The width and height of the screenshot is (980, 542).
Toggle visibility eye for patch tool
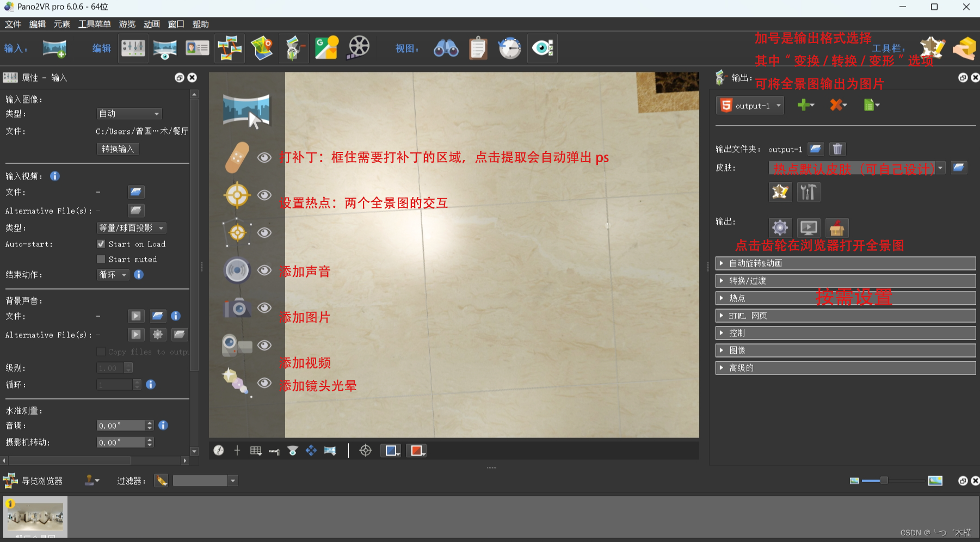[x=264, y=158]
